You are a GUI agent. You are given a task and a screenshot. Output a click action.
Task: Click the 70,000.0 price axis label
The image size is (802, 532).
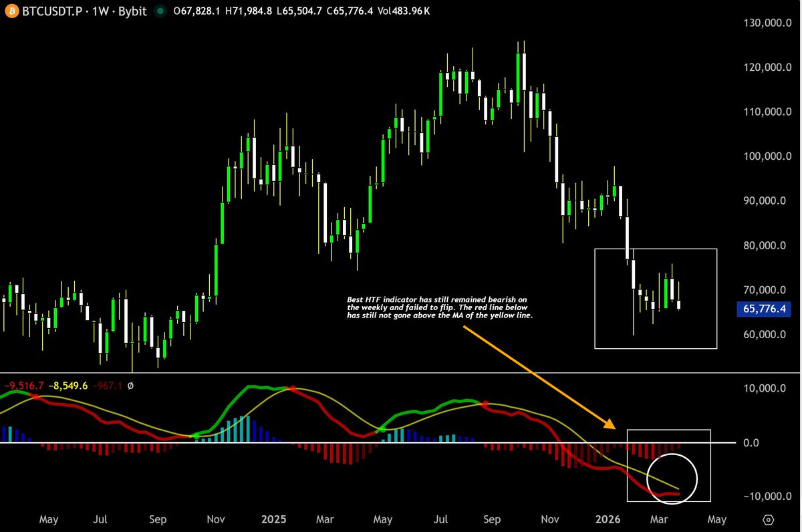pos(765,290)
